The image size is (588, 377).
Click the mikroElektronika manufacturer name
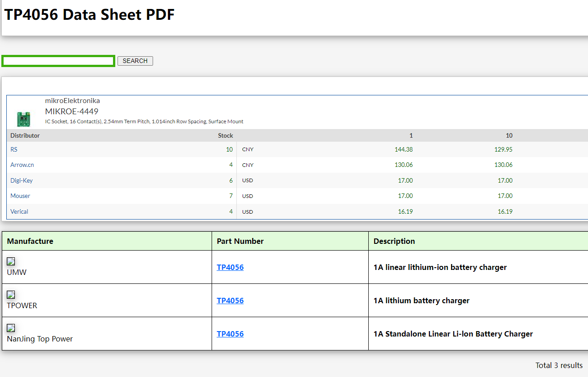coord(72,101)
